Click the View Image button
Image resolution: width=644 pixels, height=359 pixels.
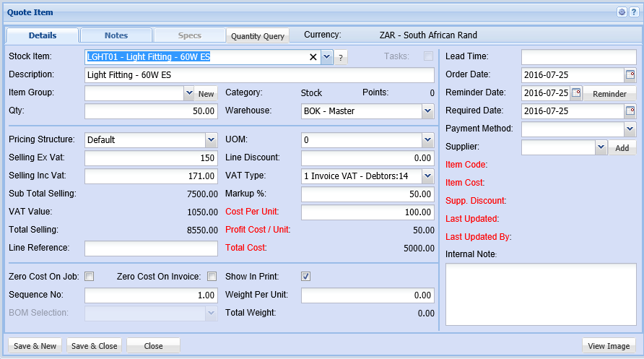(x=609, y=346)
